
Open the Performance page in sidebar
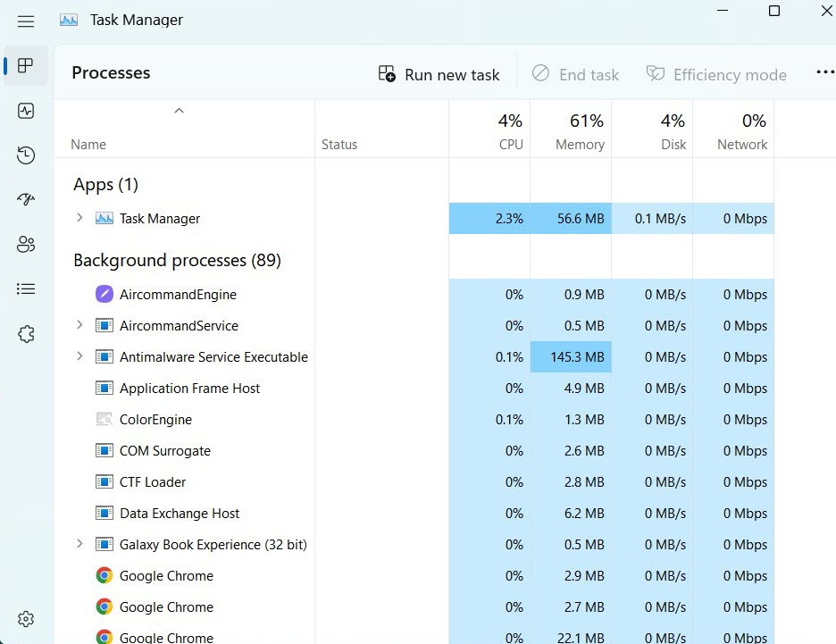[26, 111]
